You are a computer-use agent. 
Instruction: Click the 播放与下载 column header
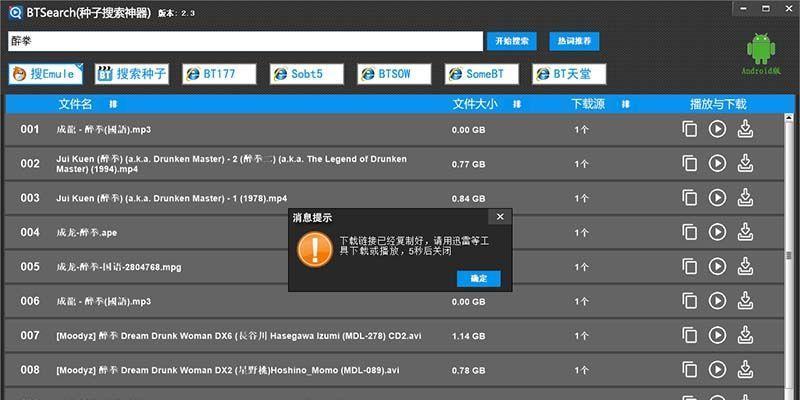(718, 104)
